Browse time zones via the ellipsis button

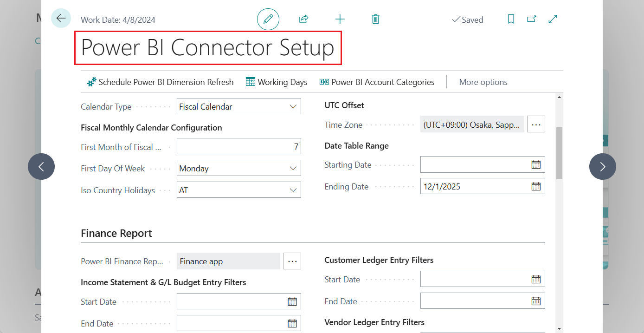[x=536, y=124]
